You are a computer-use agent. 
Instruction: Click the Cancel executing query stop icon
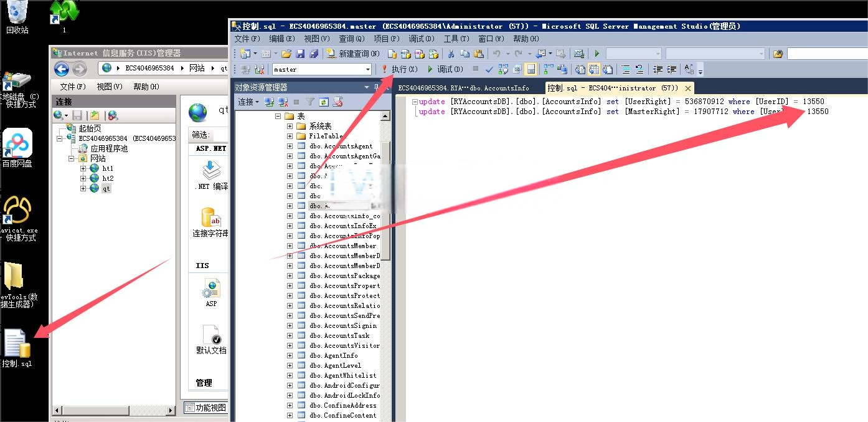click(476, 69)
